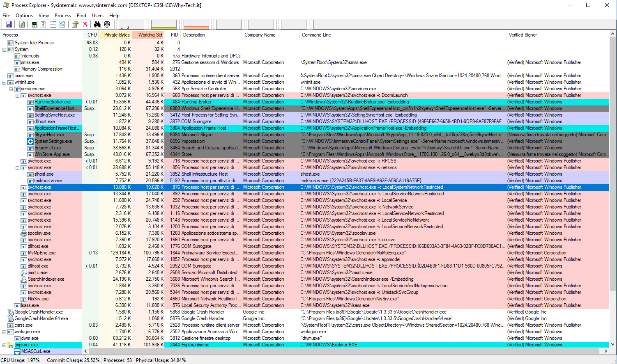The width and height of the screenshot is (617, 364).
Task: Sort by the Private Bytes column header
Action: tap(115, 35)
